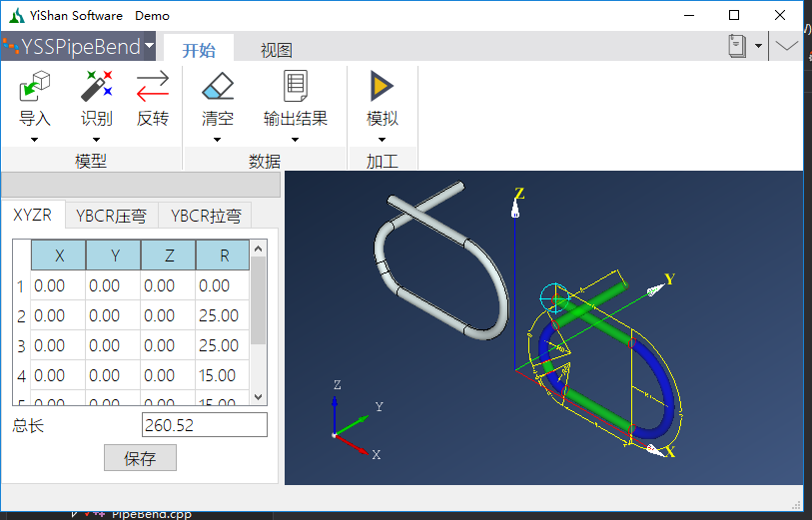Select row 1 header in table
The width and height of the screenshot is (812, 520).
coord(21,285)
